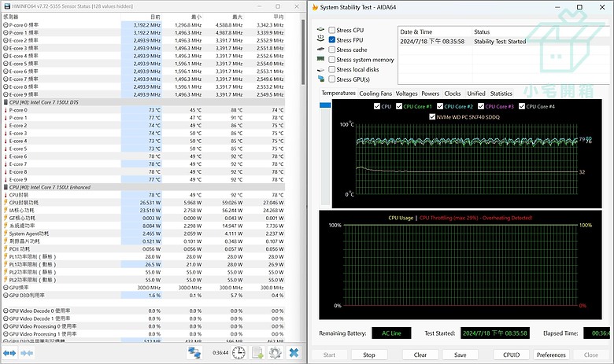Click the expand columns arrows in HWiNFO

[9, 353]
